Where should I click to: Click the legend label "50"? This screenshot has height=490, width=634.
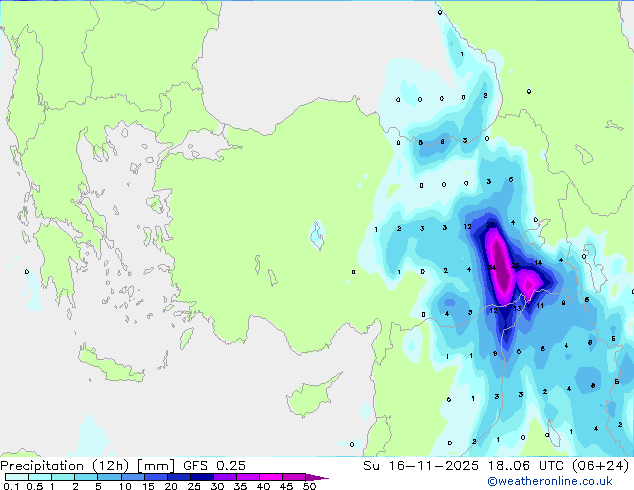[309, 486]
